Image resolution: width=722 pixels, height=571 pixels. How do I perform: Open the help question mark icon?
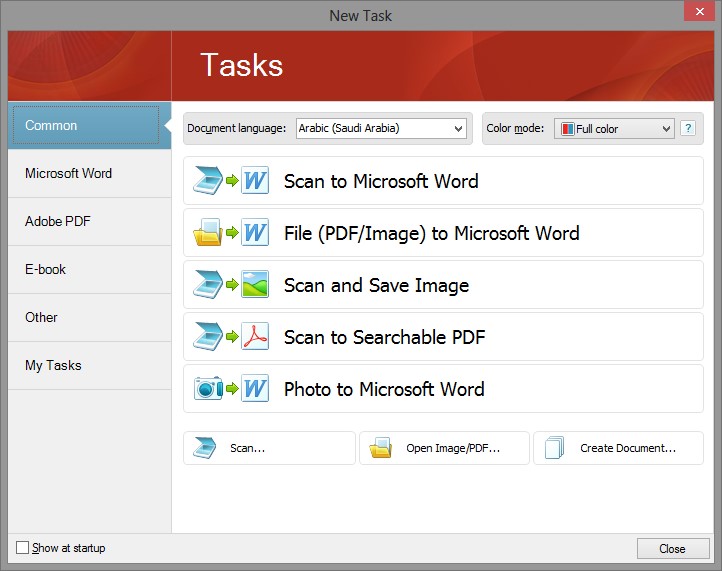(x=688, y=128)
